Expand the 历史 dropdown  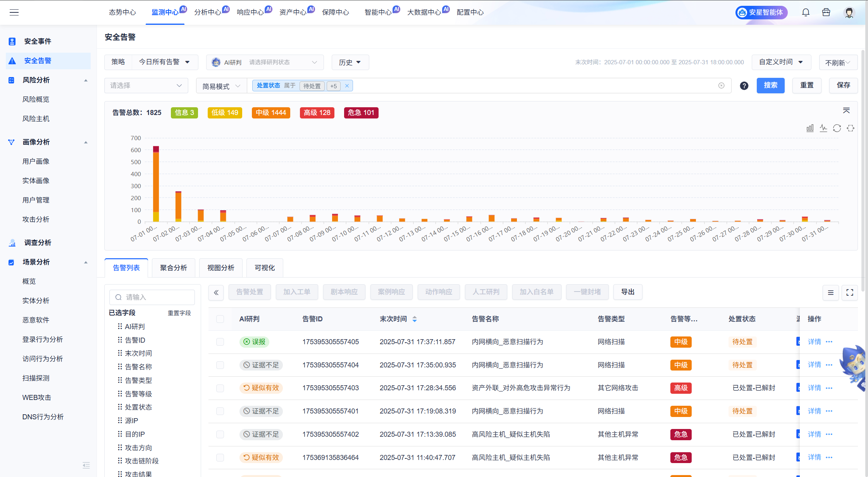point(350,62)
